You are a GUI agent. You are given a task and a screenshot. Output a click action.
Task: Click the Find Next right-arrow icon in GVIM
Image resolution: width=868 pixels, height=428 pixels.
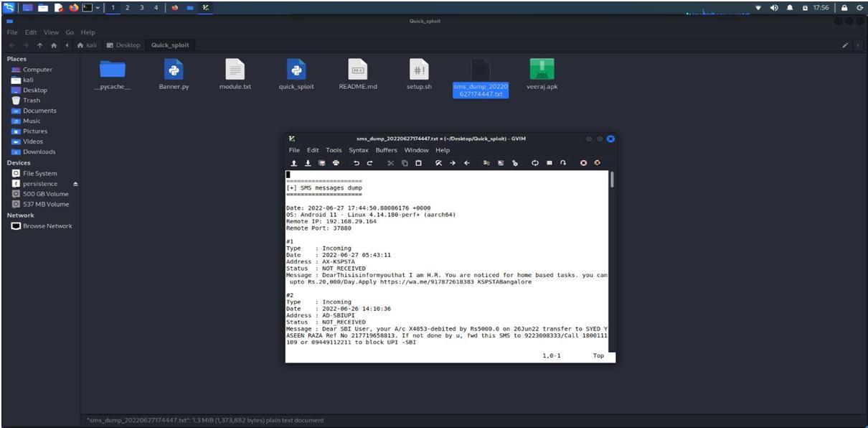point(453,163)
